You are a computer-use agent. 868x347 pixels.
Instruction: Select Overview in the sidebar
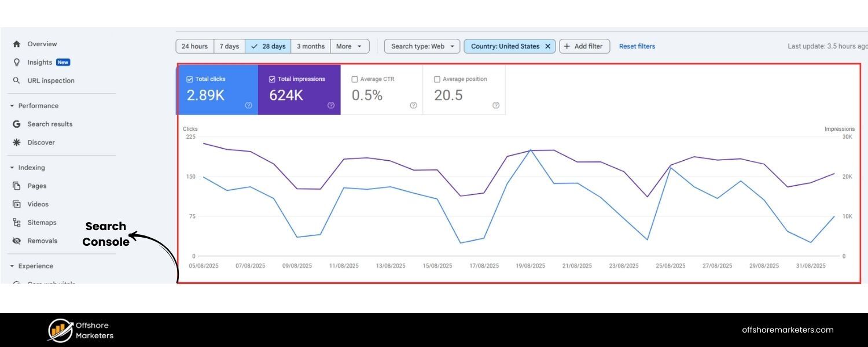(42, 43)
